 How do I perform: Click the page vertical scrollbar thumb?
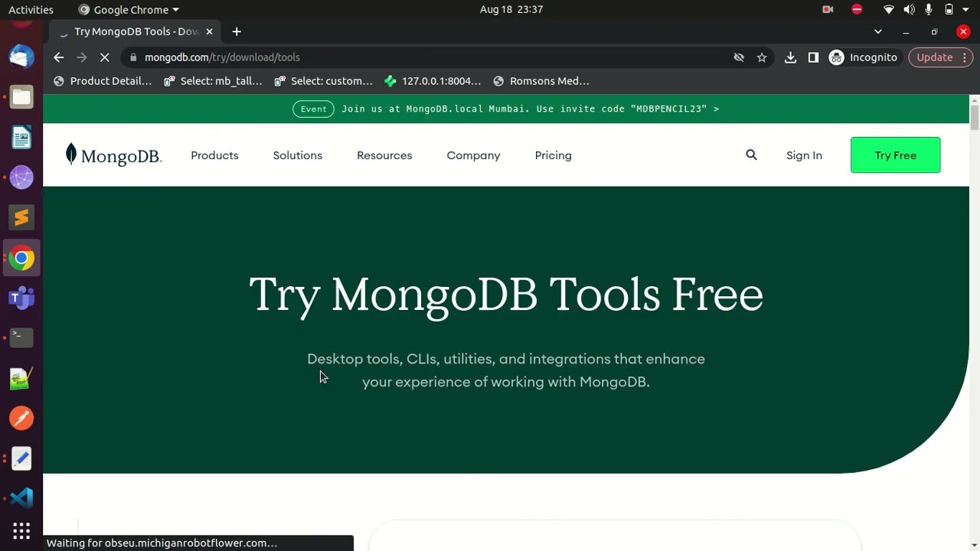tap(975, 119)
